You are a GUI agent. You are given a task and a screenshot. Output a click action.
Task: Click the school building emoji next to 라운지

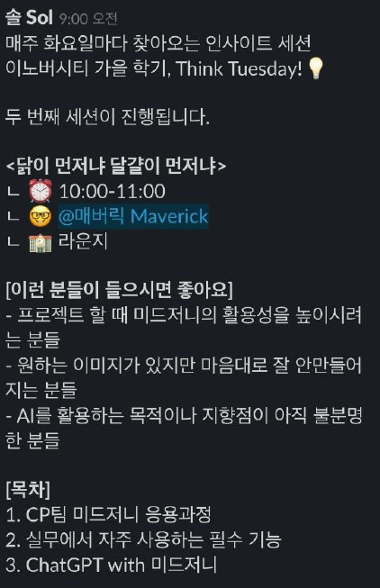point(41,241)
